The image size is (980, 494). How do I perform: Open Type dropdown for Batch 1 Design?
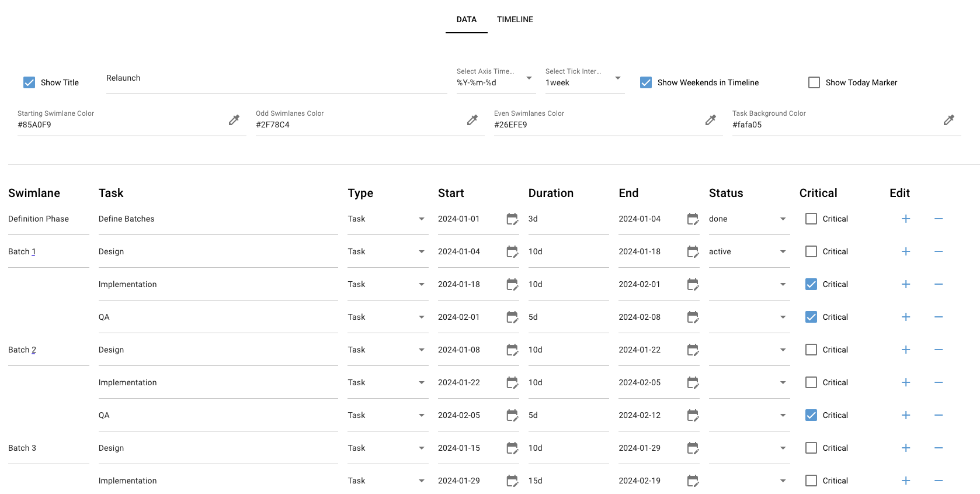click(x=388, y=252)
